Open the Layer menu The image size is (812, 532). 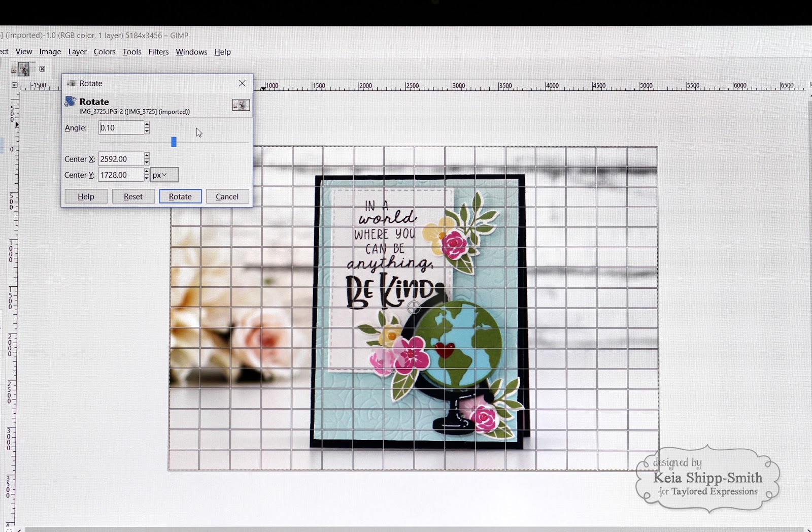(x=77, y=52)
